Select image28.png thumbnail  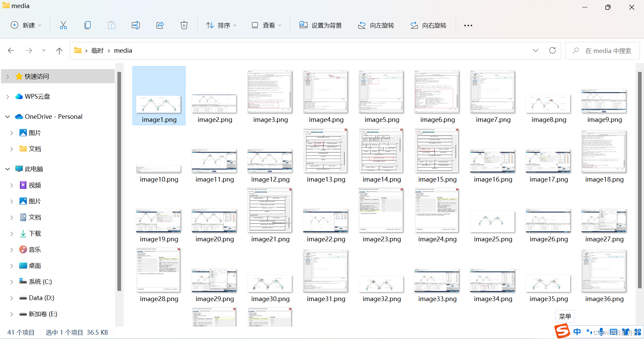pyautogui.click(x=159, y=270)
